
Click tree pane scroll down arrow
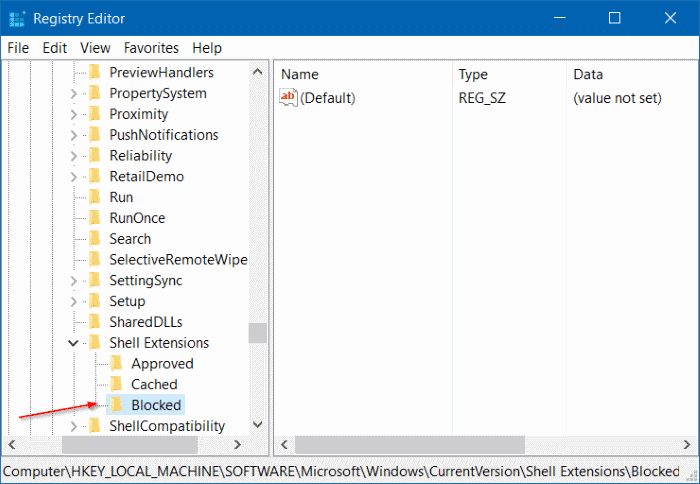click(258, 424)
